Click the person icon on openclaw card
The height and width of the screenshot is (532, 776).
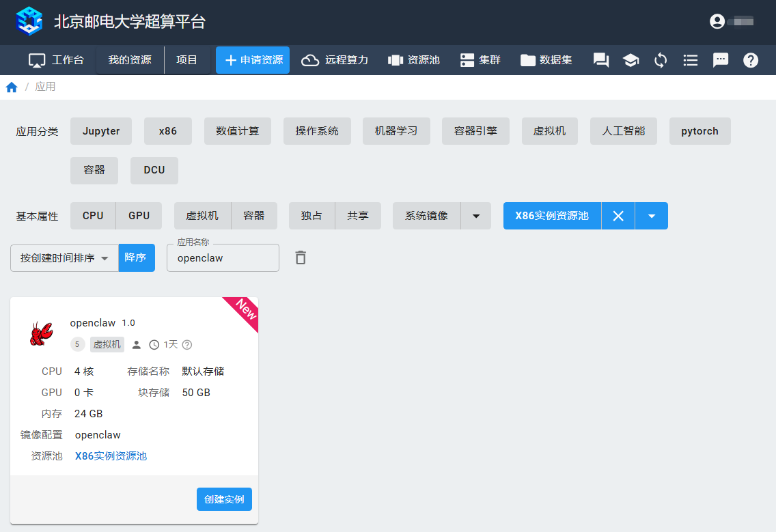(137, 345)
